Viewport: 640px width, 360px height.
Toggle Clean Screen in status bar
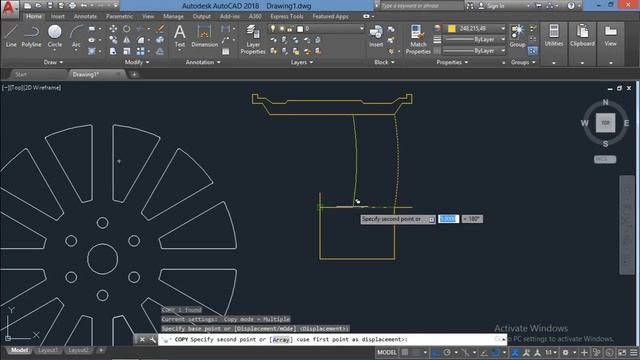tap(622, 352)
